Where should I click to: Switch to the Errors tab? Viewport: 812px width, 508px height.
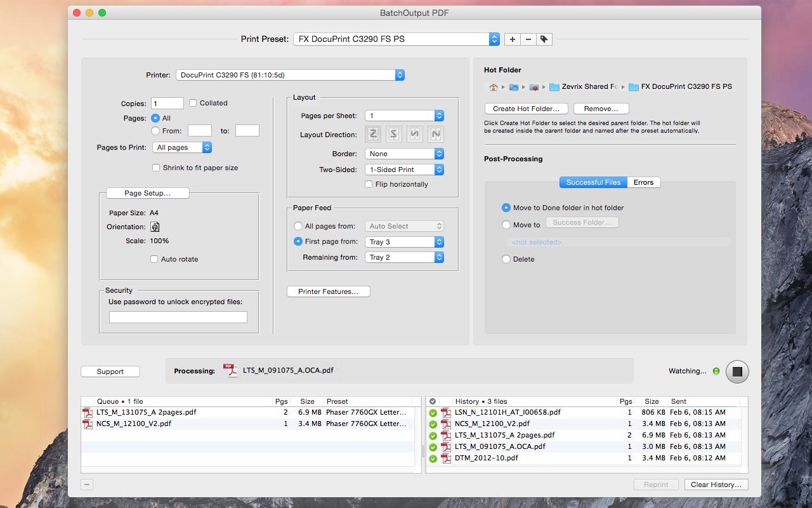pos(643,182)
